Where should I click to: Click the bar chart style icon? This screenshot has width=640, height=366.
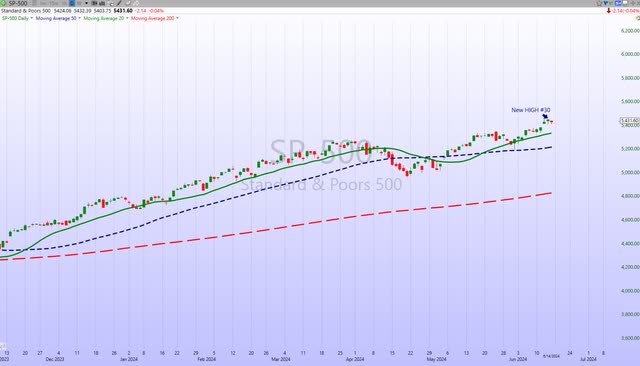(102, 3)
